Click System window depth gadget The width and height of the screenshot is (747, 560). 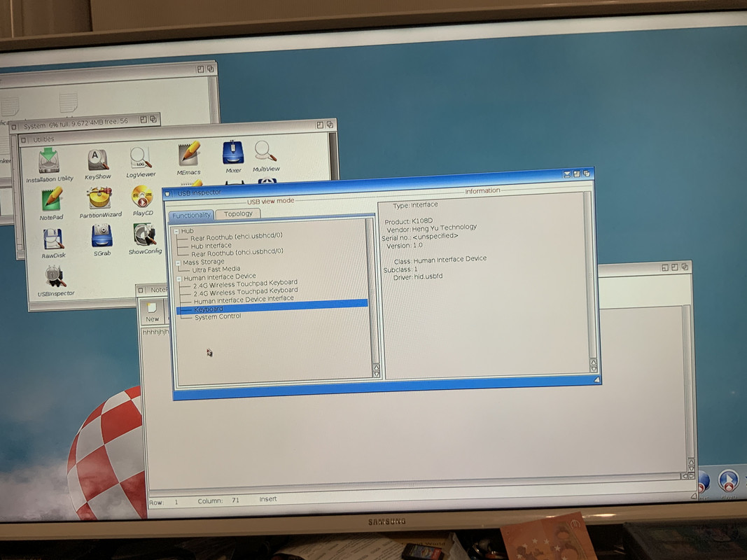[x=153, y=119]
